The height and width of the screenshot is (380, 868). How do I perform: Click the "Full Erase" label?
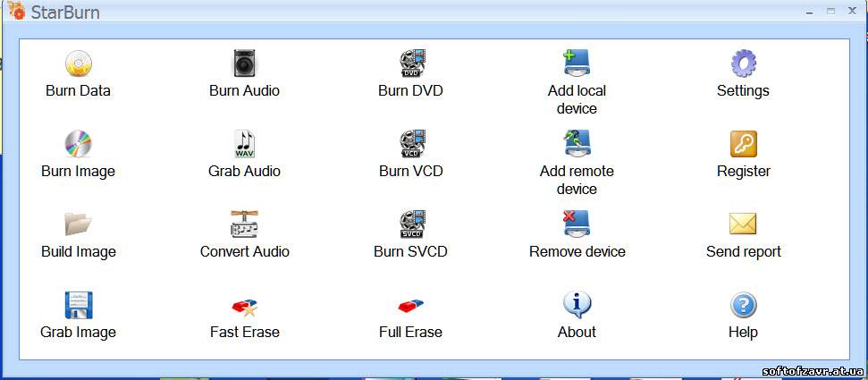click(410, 332)
